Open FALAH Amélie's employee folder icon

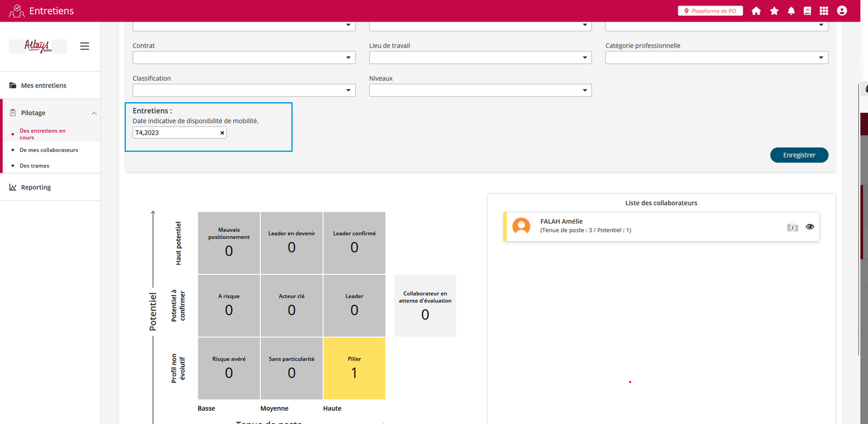[793, 227]
